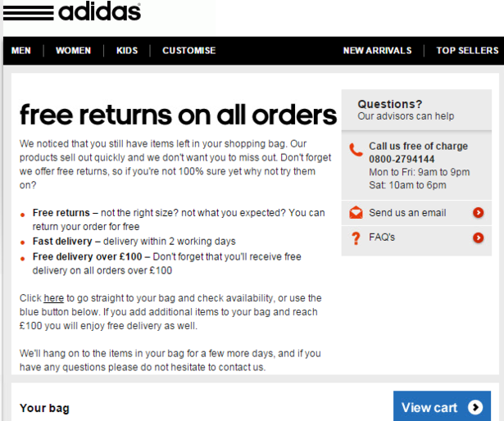This screenshot has height=421, width=504.
Task: Browse NEW ARRIVALS
Action: [x=377, y=51]
